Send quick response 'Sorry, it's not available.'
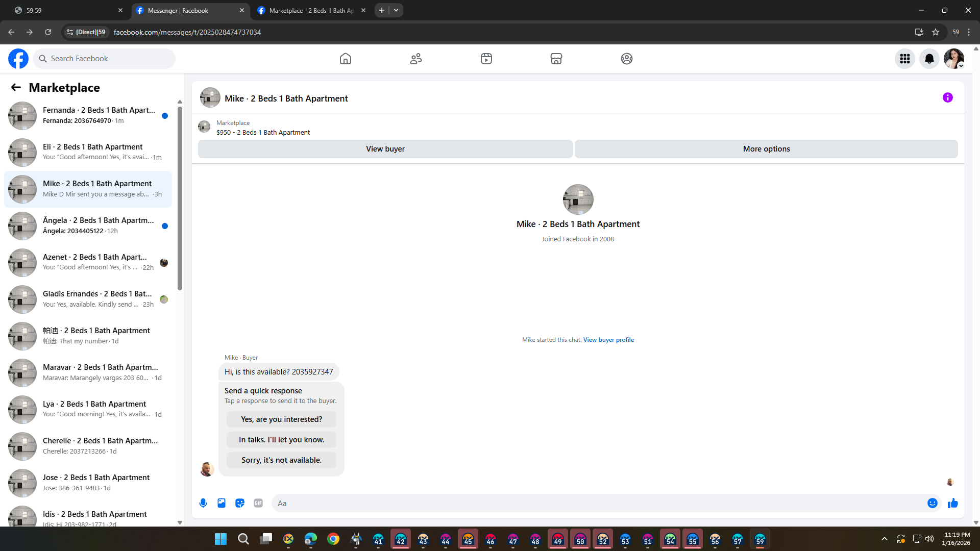 click(281, 460)
